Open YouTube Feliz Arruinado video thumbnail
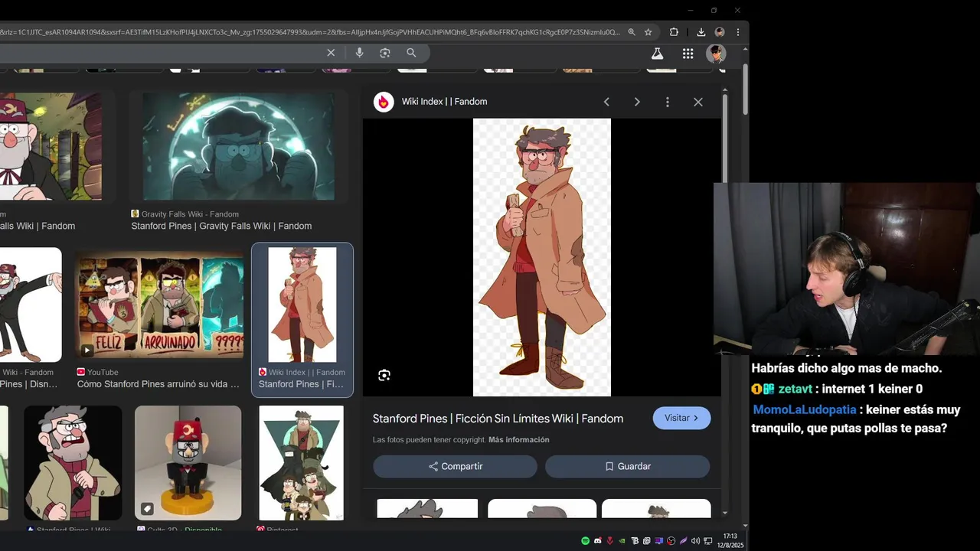The image size is (980, 551). tap(159, 305)
